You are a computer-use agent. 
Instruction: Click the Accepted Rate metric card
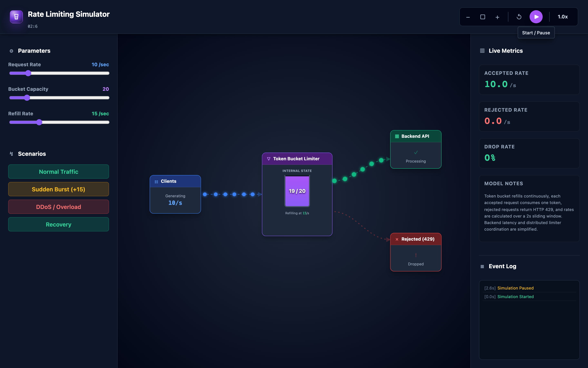point(529,80)
